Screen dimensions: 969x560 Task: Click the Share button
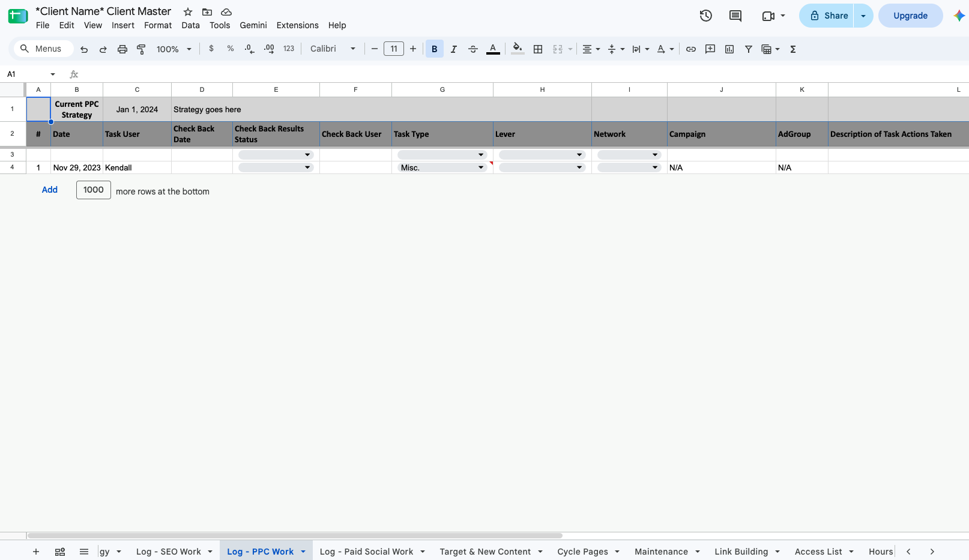coord(827,16)
